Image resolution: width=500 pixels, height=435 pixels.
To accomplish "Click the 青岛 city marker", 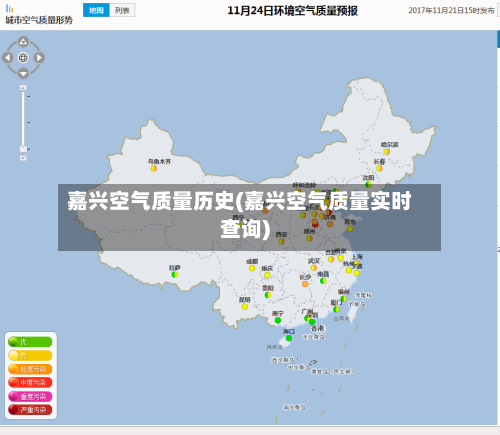I will [x=350, y=229].
